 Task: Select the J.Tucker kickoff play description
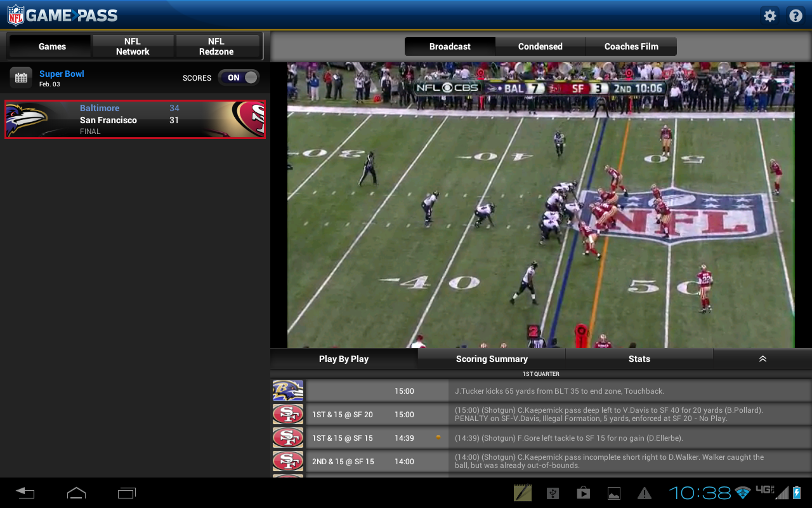559,391
